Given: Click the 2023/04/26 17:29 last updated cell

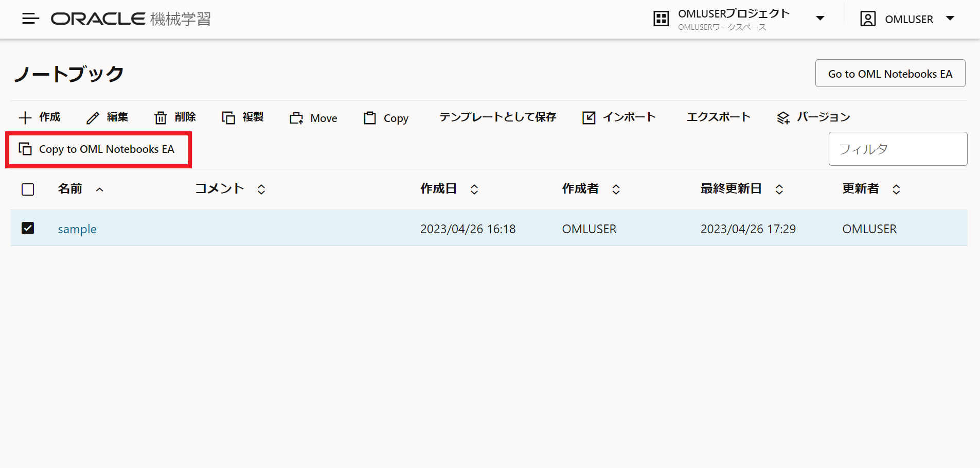Looking at the screenshot, I should tap(748, 229).
